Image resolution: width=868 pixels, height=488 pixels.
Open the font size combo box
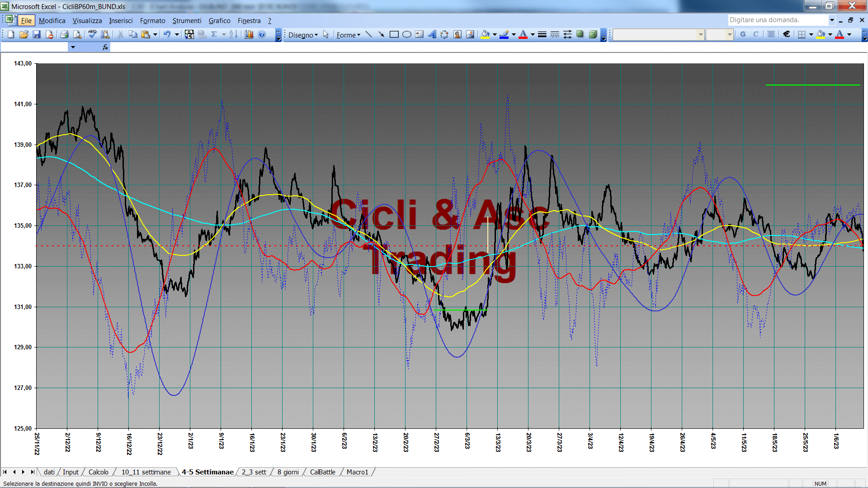[719, 34]
